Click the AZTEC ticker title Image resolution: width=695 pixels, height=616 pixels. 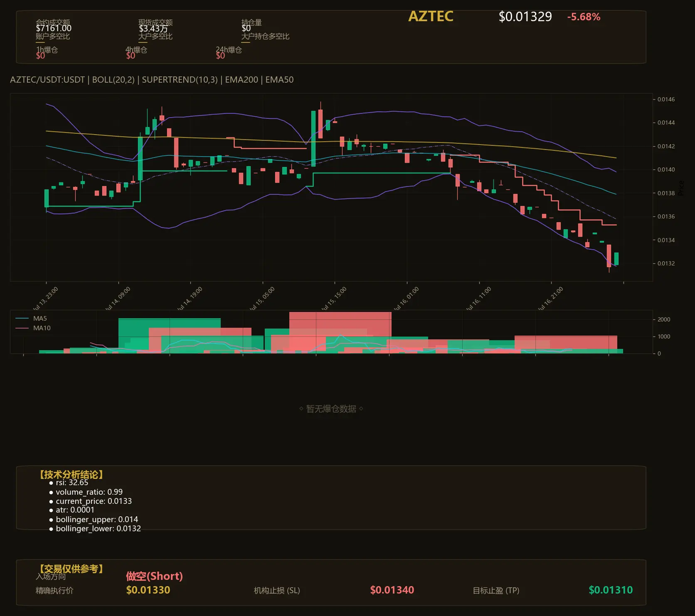(x=431, y=16)
